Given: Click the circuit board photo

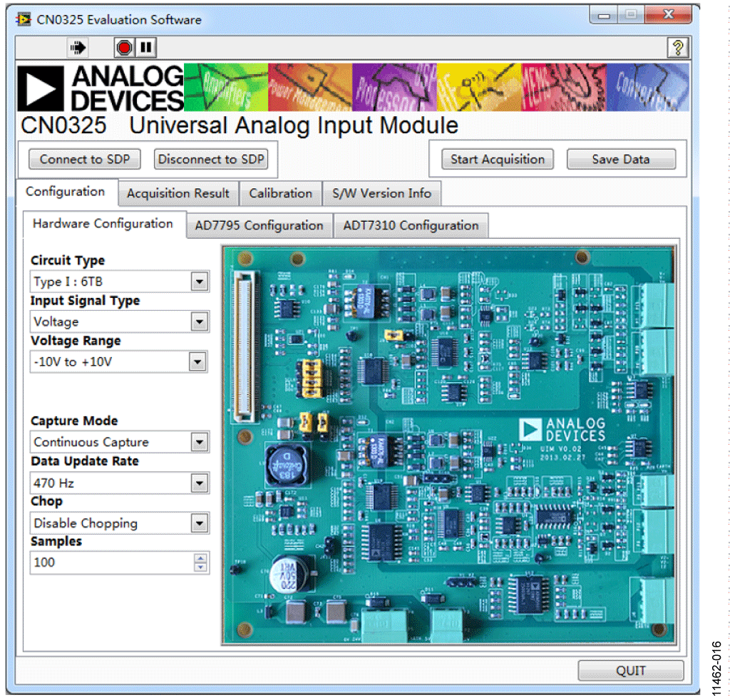Looking at the screenshot, I should (450, 445).
